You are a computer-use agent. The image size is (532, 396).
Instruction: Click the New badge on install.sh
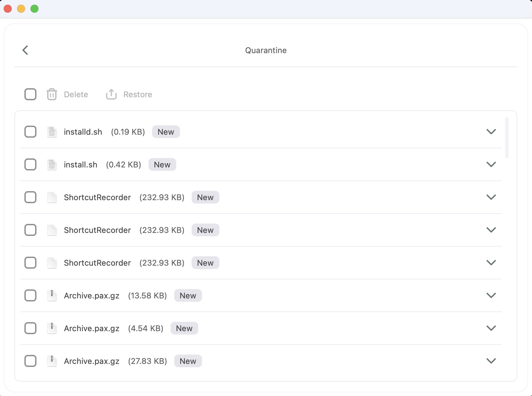162,165
